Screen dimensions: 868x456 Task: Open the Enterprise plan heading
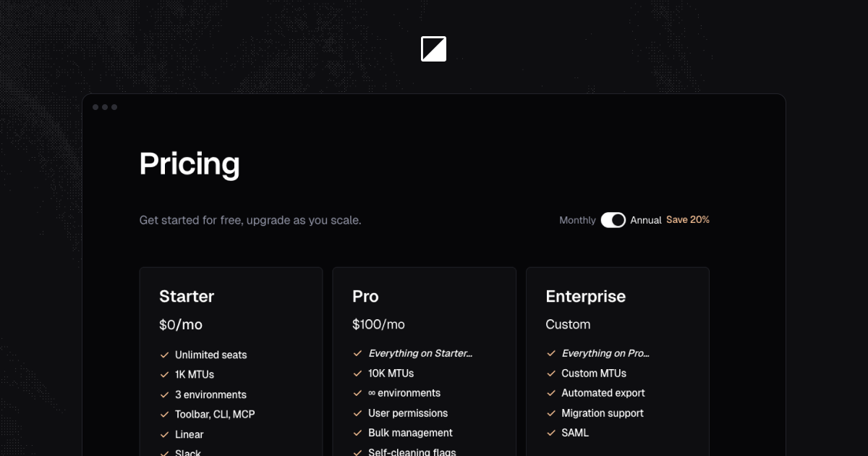click(586, 296)
